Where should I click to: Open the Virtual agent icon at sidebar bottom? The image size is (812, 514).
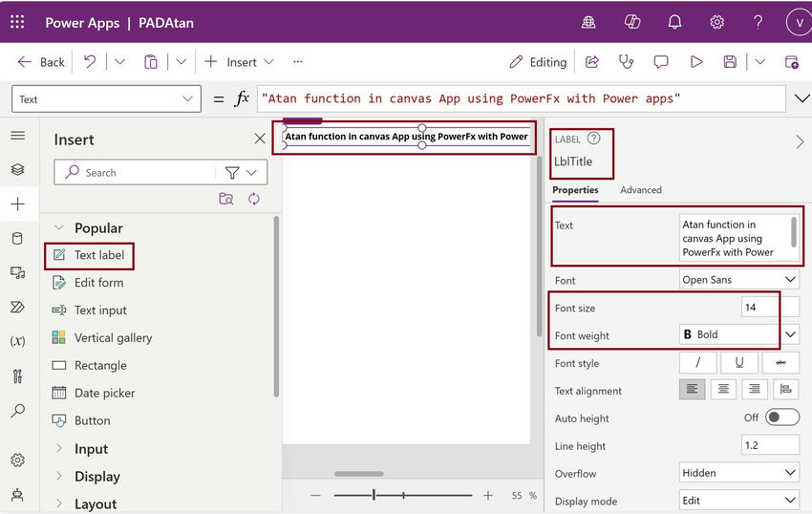(x=17, y=494)
